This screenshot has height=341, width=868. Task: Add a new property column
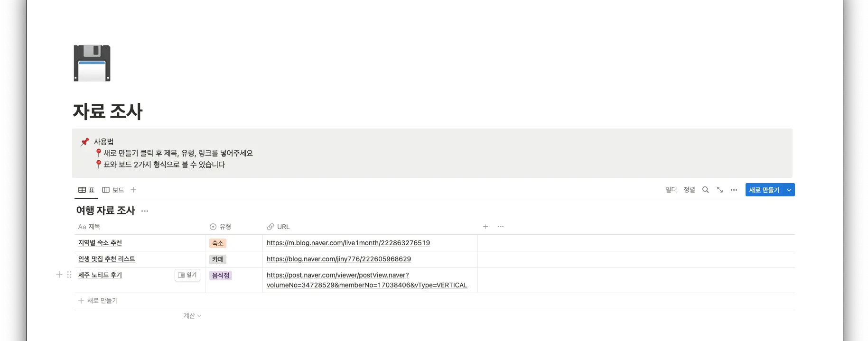pos(485,227)
